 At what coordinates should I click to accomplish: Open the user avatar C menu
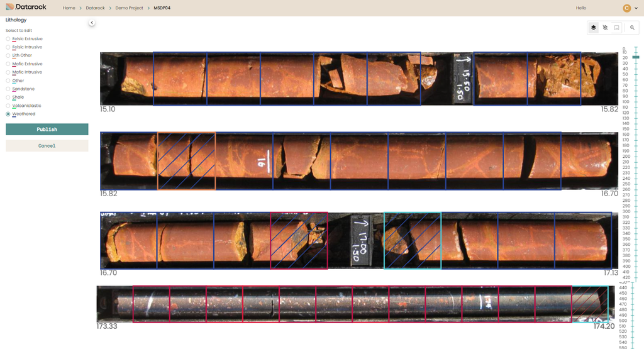pyautogui.click(x=627, y=8)
